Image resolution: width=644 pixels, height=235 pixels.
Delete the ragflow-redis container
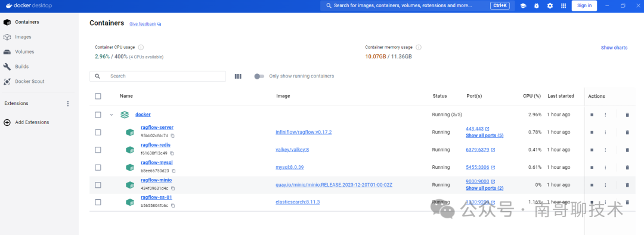click(627, 150)
